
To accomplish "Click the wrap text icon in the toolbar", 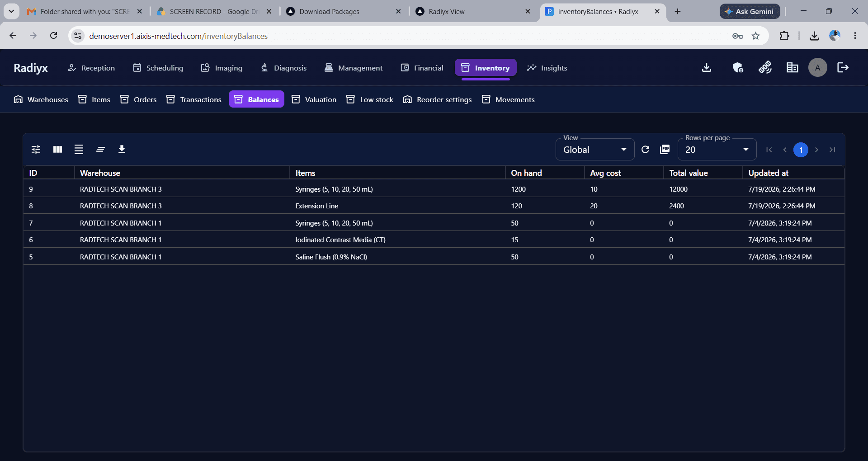I will [x=100, y=149].
